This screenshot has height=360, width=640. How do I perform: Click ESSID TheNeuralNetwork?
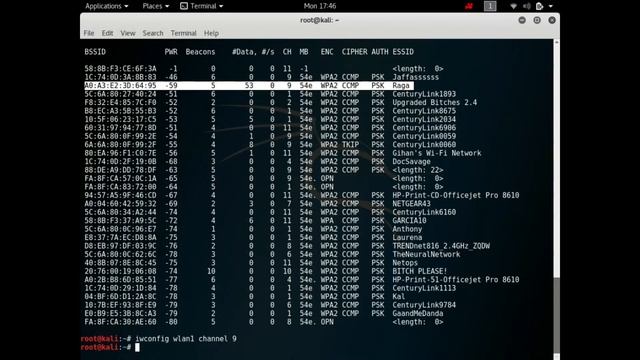[x=426, y=254]
